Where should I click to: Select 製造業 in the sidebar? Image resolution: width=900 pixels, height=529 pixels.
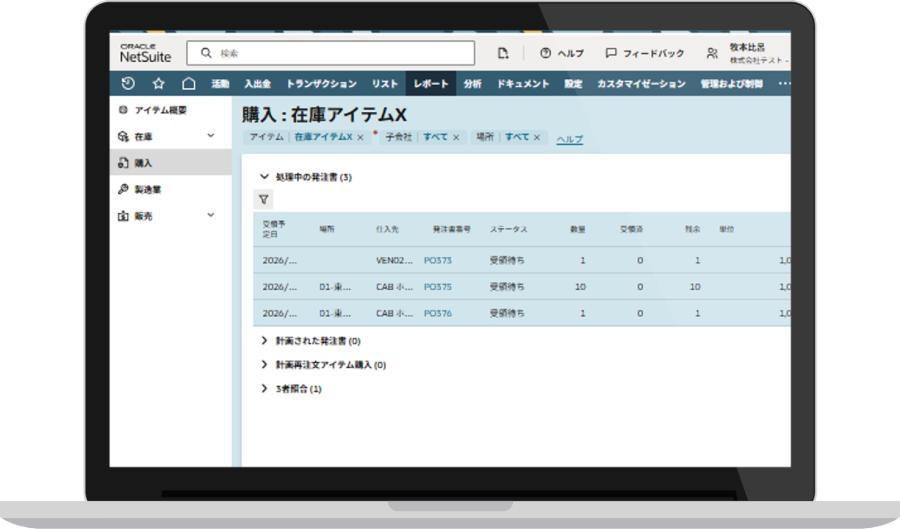coord(170,189)
